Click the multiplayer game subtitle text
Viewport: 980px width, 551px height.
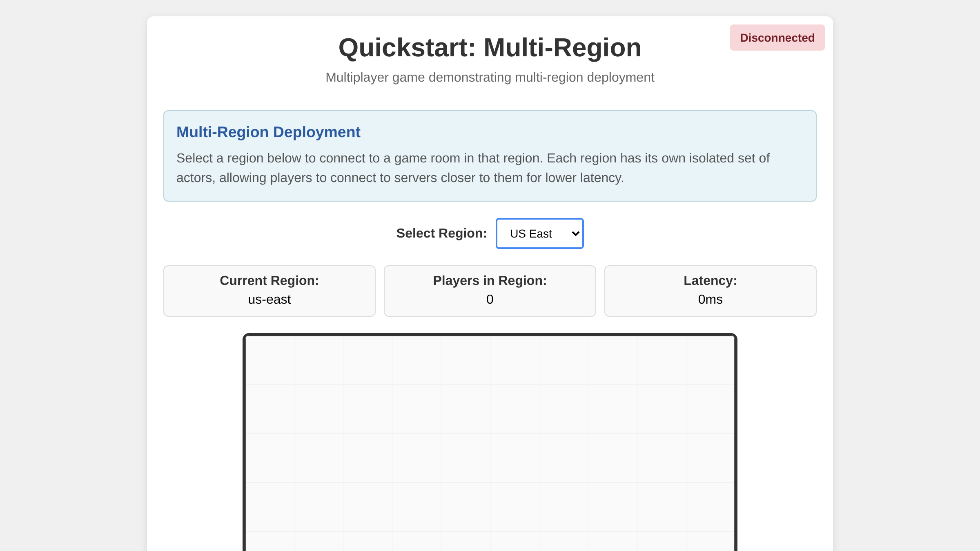(x=490, y=77)
